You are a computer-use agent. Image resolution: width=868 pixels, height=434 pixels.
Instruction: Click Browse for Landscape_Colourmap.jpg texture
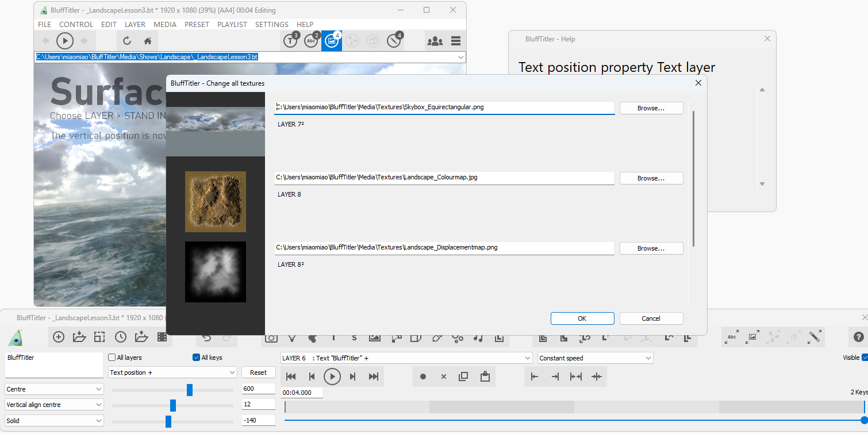click(651, 178)
